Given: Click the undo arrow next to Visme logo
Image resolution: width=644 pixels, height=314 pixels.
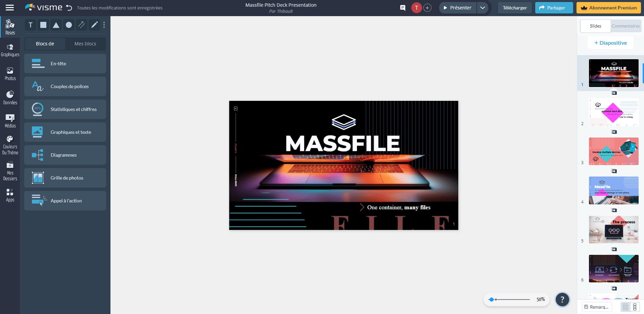Looking at the screenshot, I should click(70, 7).
